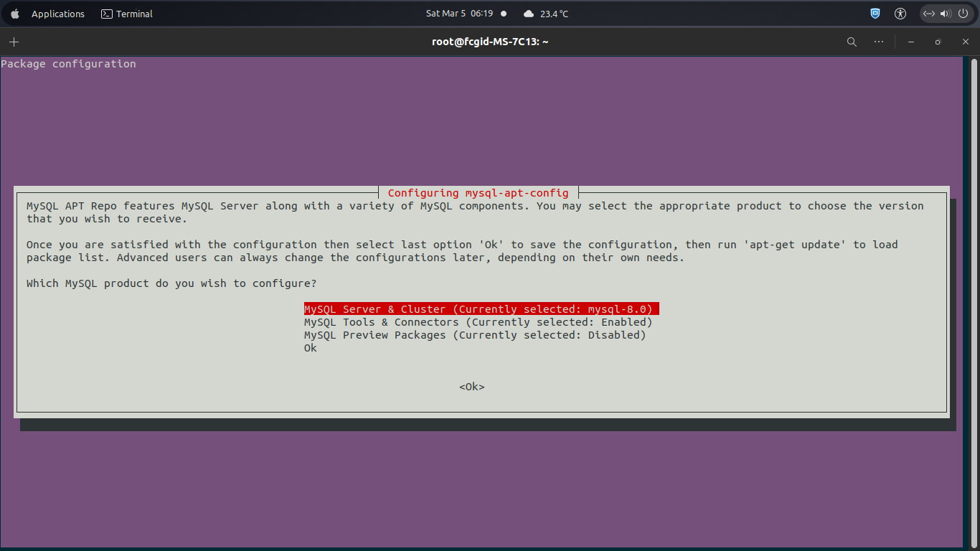Viewport: 980px width, 551px height.
Task: Click the terminal window scrollbar
Action: (974, 301)
